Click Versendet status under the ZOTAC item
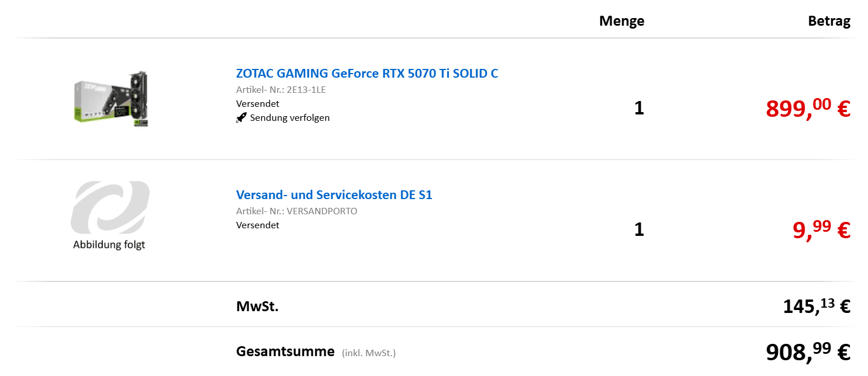The image size is (868, 376). pos(257,104)
